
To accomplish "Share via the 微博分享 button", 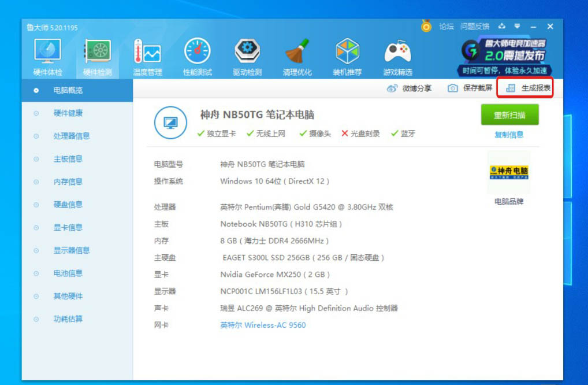I will pyautogui.click(x=410, y=88).
